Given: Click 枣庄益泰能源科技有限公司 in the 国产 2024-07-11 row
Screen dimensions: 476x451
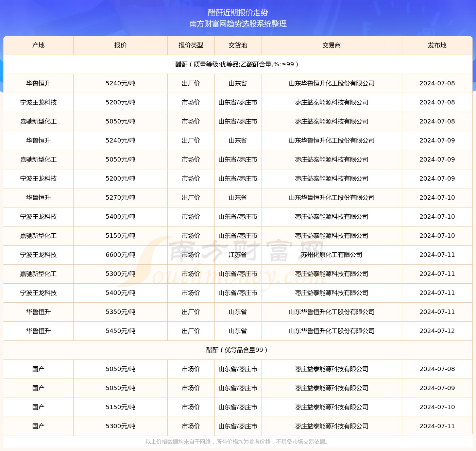Looking at the screenshot, I should click(x=331, y=426).
